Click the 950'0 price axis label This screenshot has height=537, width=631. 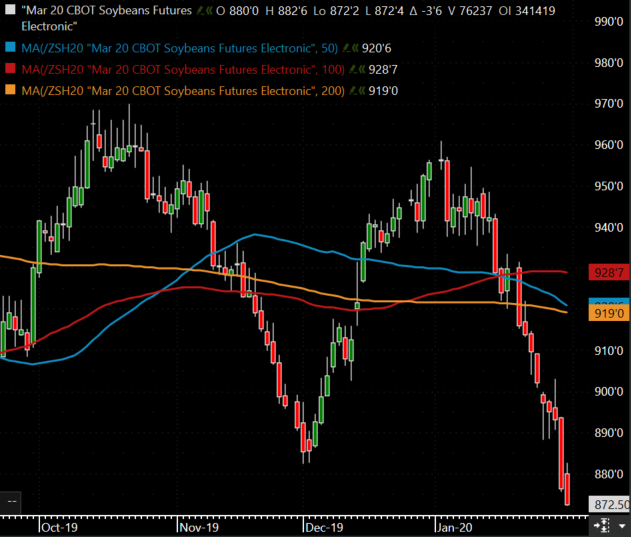coord(609,186)
